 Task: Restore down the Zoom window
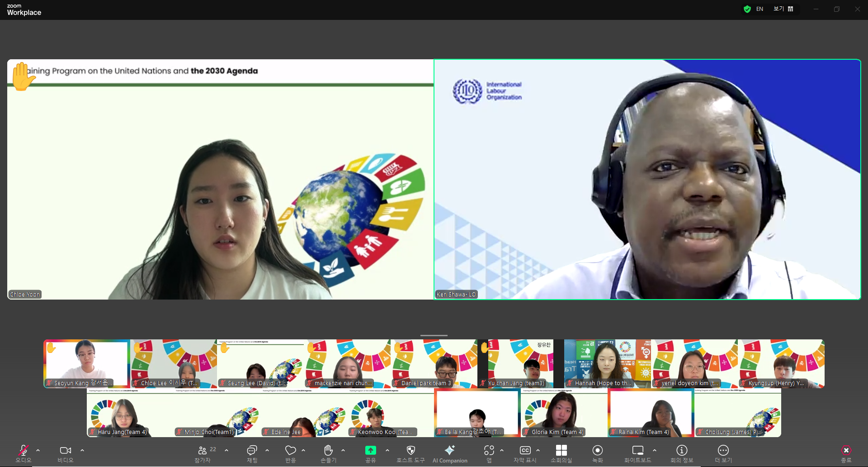tap(837, 9)
